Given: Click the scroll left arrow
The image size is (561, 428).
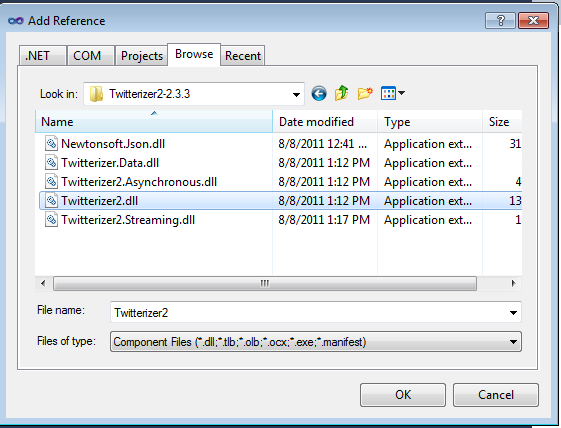Looking at the screenshot, I should 43,283.
